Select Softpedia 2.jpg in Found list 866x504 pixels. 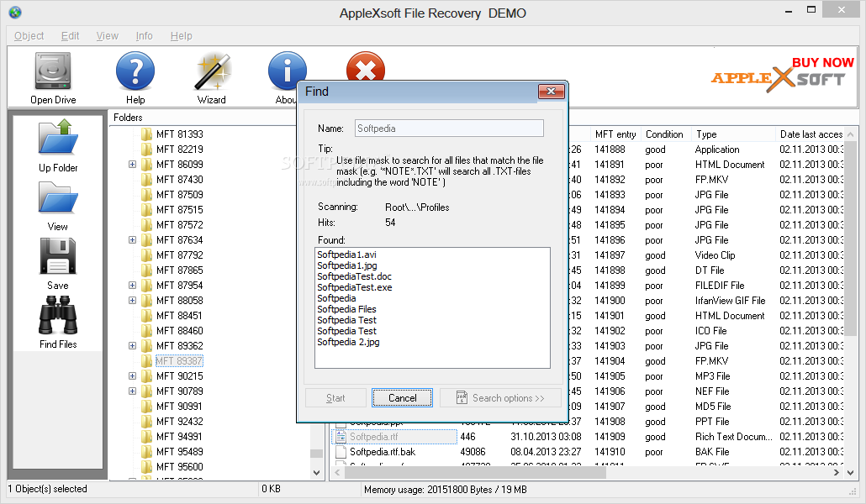tap(348, 342)
